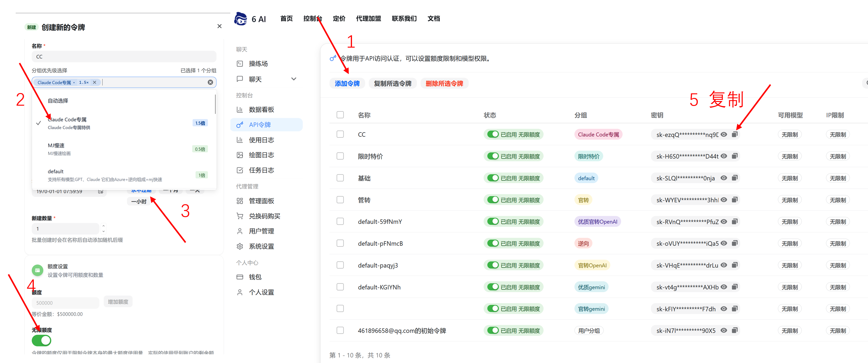
Task: Copy the default-paqyj3 token key
Action: click(x=735, y=265)
